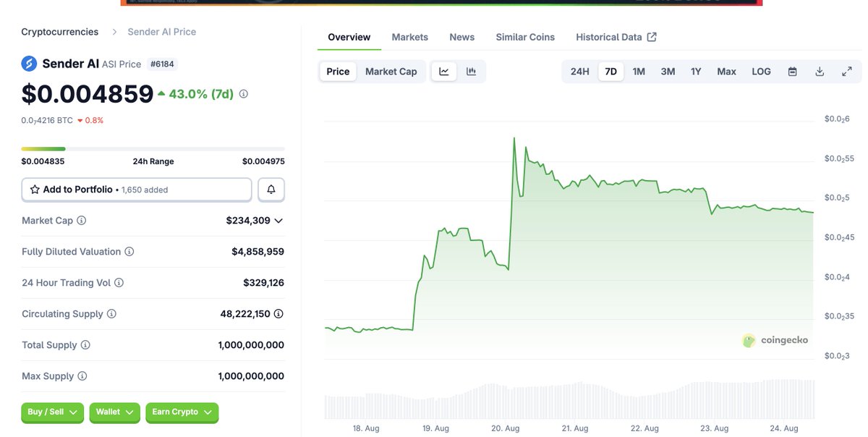Click the 43.0% (7d) change text
This screenshot has height=437, width=868.
coord(201,94)
